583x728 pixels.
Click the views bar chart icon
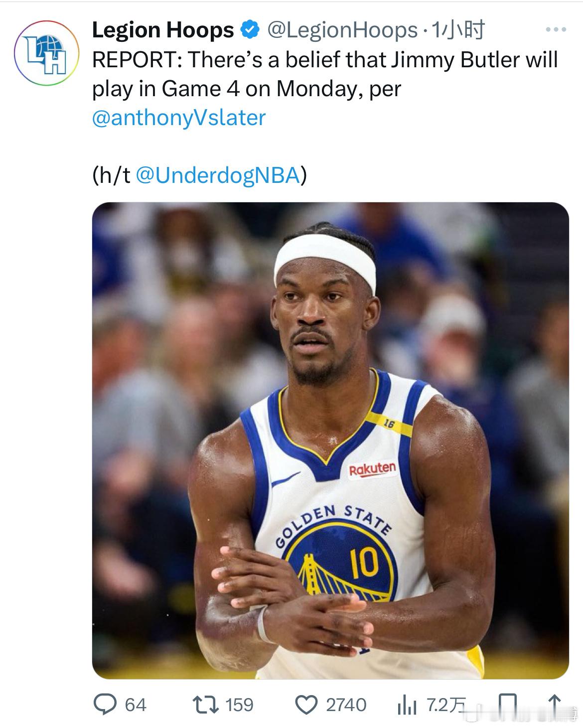tap(407, 704)
